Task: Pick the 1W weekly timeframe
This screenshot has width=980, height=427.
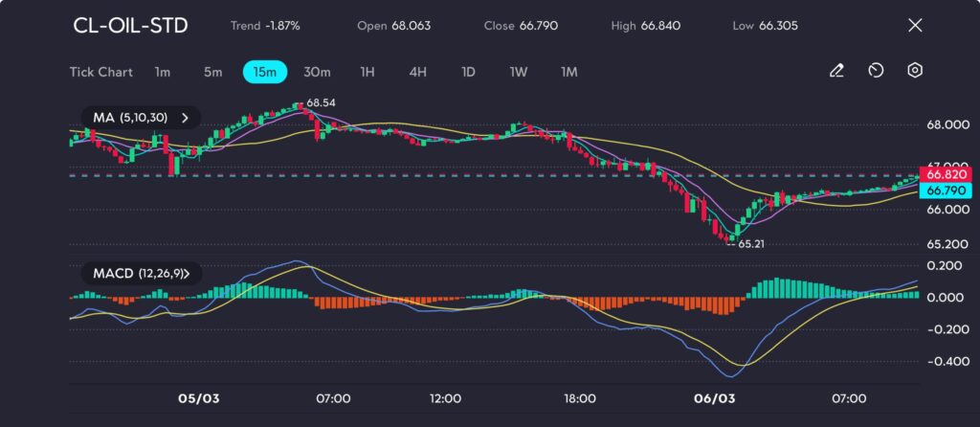Action: point(518,72)
